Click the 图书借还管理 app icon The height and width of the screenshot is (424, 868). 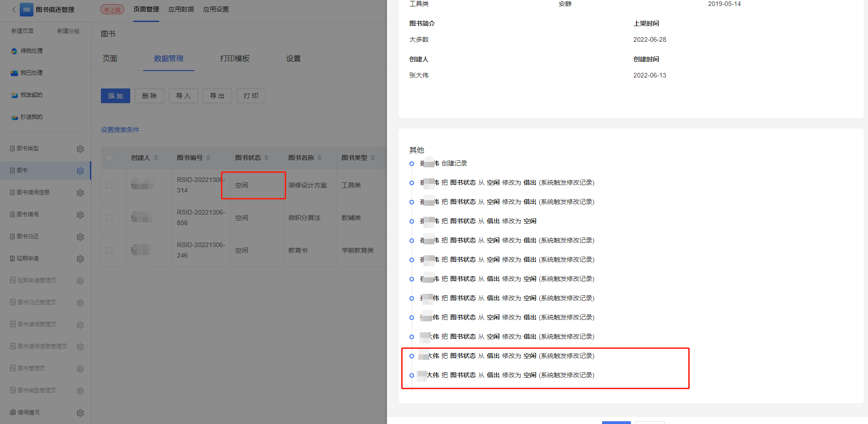27,10
